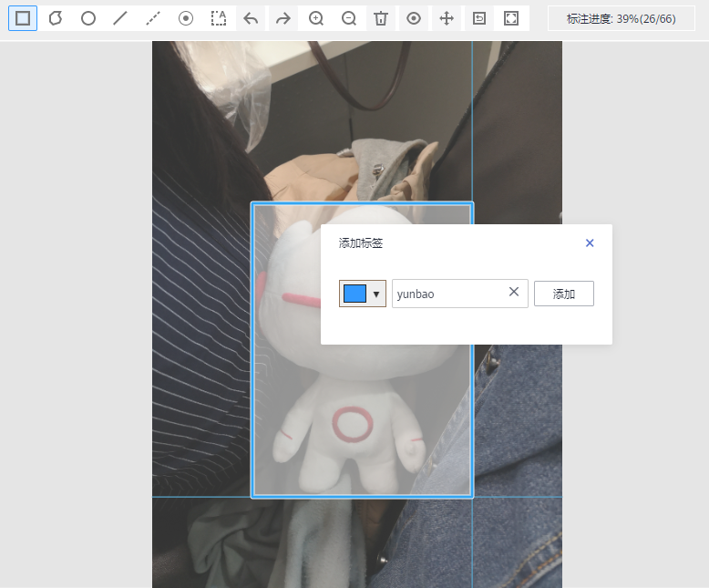Select the circle annotation tool

(x=88, y=18)
